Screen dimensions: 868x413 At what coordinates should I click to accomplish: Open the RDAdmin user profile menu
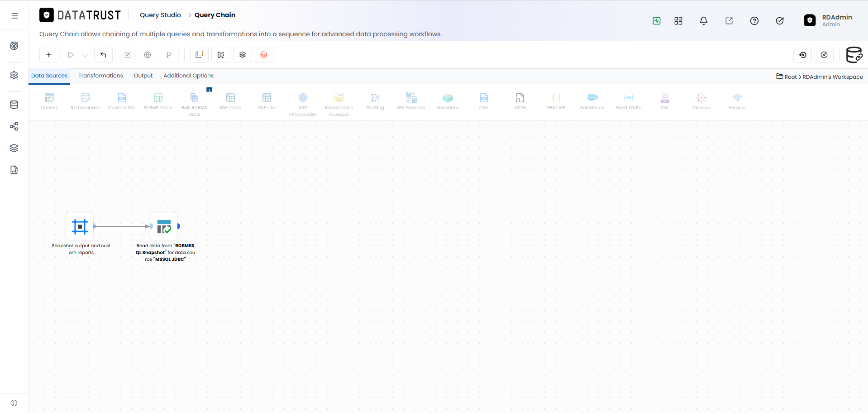828,20
